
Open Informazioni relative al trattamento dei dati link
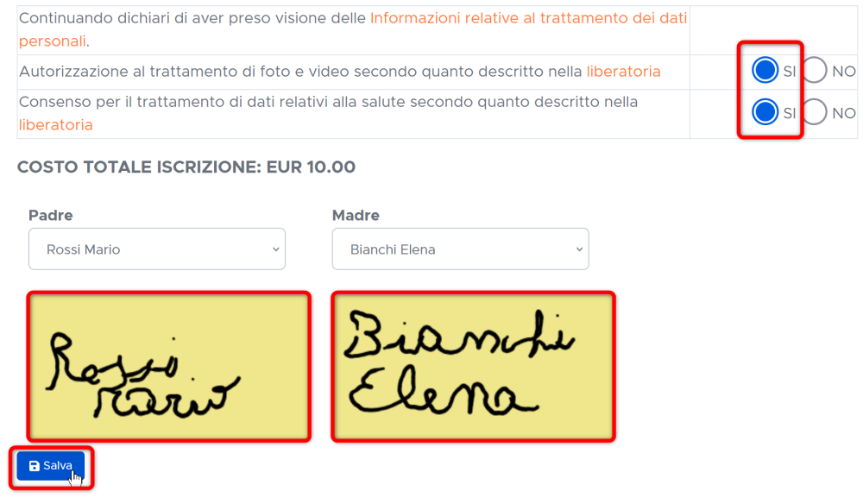(353, 29)
